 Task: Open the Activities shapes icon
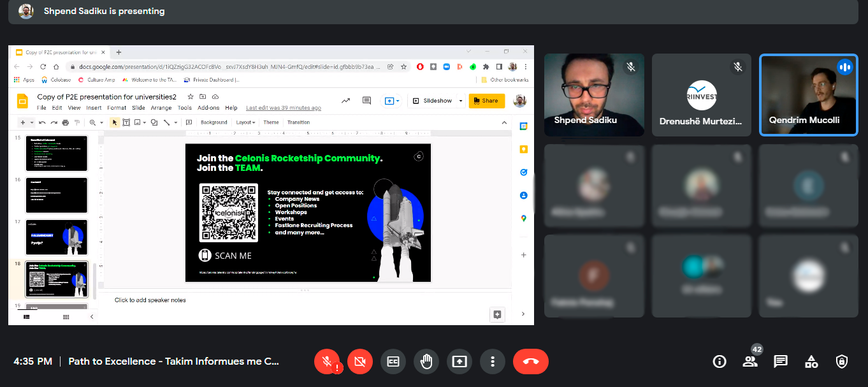click(x=811, y=361)
